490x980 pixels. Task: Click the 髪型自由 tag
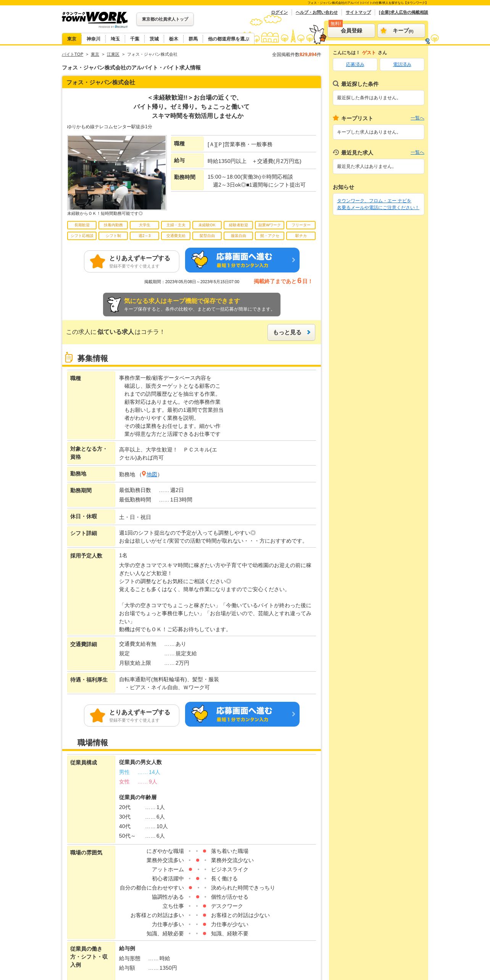207,236
